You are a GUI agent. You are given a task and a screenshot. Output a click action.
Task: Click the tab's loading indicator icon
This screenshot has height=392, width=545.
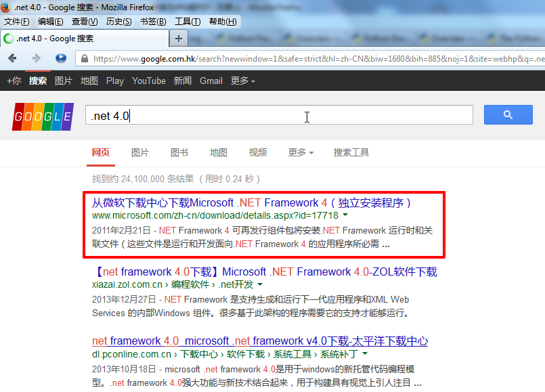pyautogui.click(x=9, y=39)
